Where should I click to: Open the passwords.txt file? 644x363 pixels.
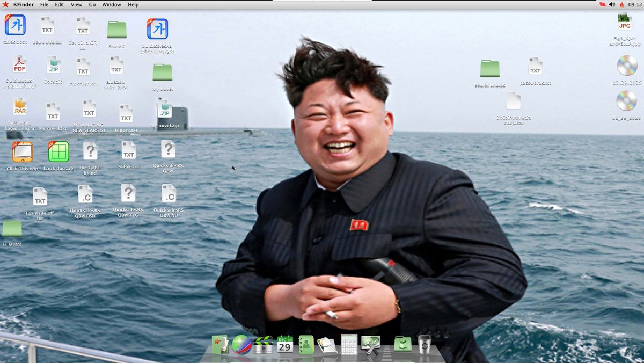[535, 67]
